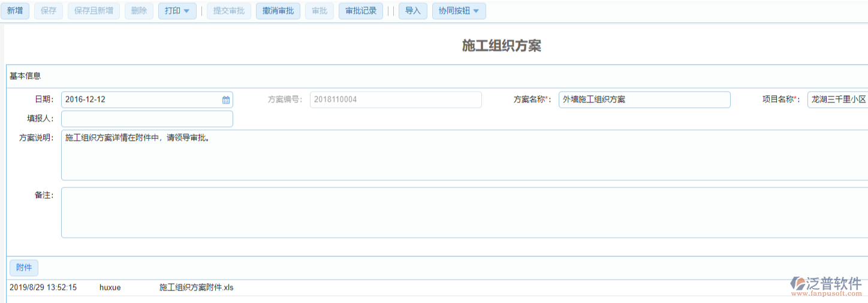The height and width of the screenshot is (303, 868).
Task: Click the 导入 import button
Action: coord(412,11)
